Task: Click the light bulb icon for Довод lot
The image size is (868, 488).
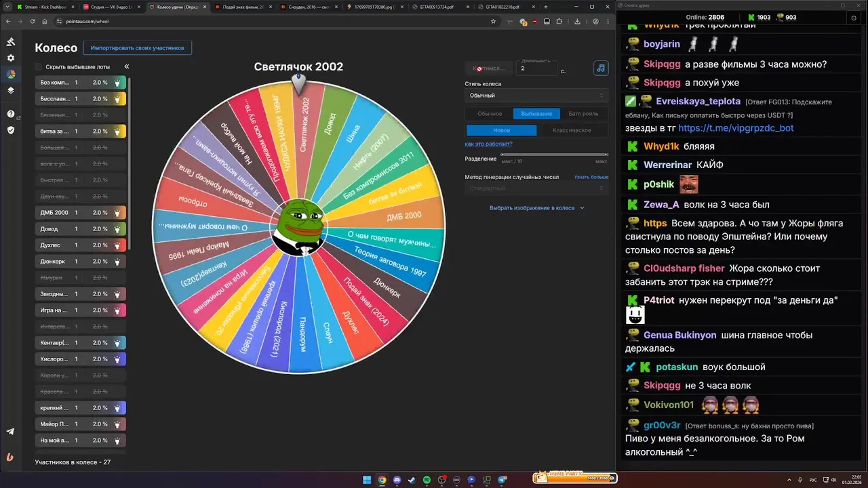Action: click(x=117, y=229)
